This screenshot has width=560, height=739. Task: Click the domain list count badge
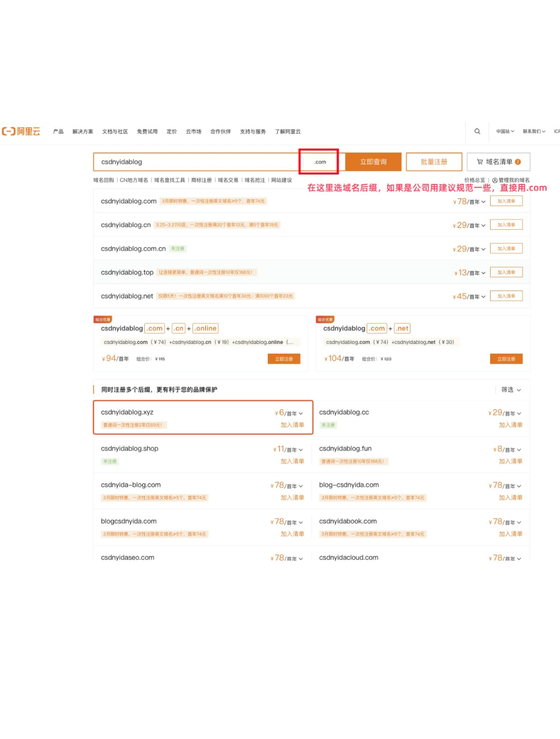pos(518,162)
